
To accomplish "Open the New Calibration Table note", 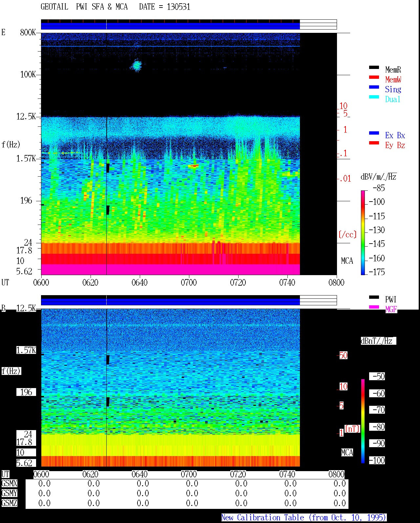I will 304,518.
